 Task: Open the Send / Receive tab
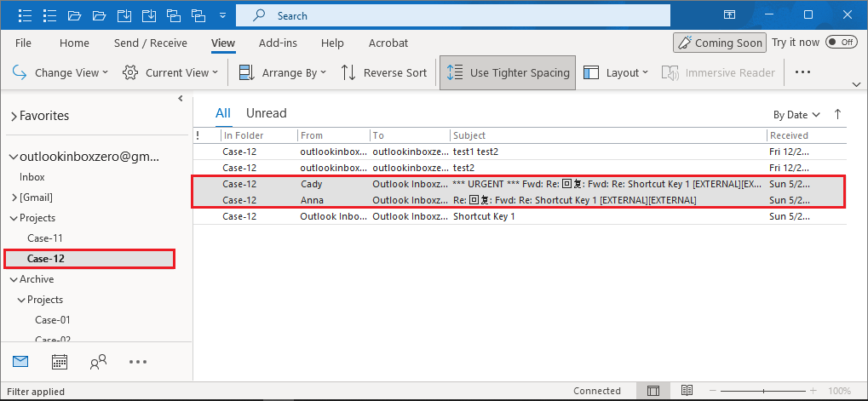[150, 43]
